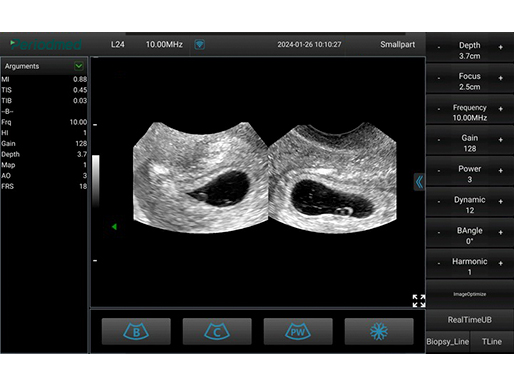Toggle RealTimeUB mode
Image resolution: width=514 pixels, height=386 pixels.
tap(470, 320)
